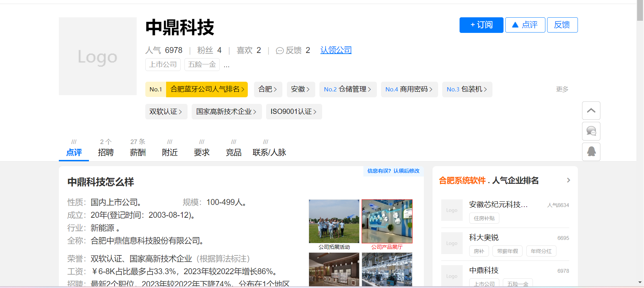The height and width of the screenshot is (288, 644).
Task: Click the 中鼎科技怎么样 section heading
Action: pos(101,182)
